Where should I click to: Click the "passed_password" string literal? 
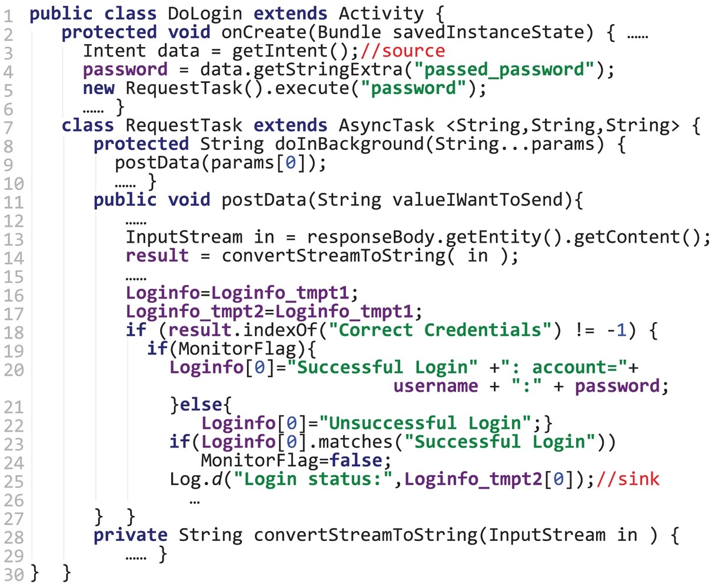click(x=504, y=70)
